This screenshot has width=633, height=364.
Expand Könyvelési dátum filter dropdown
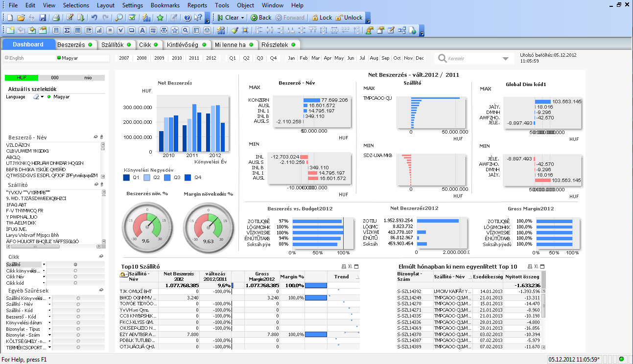(x=50, y=323)
